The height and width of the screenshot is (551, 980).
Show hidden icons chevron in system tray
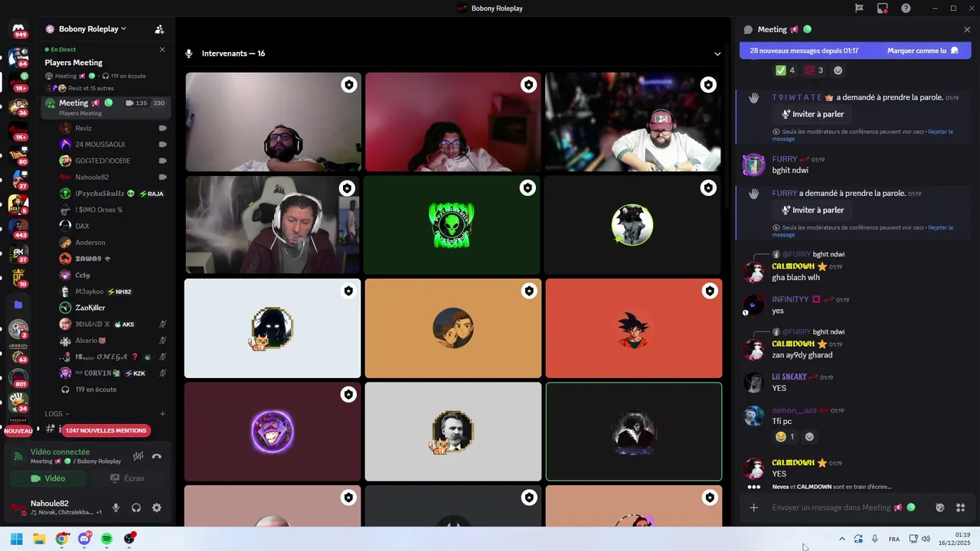[x=842, y=539]
